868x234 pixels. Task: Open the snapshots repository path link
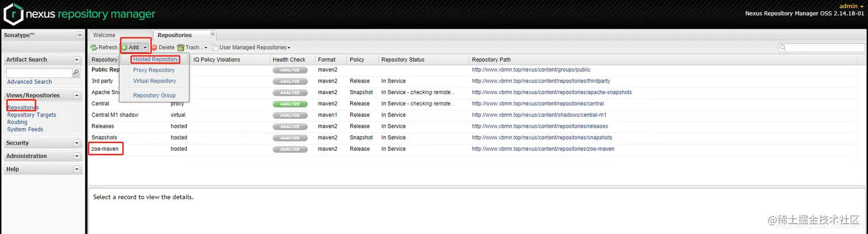point(542,138)
